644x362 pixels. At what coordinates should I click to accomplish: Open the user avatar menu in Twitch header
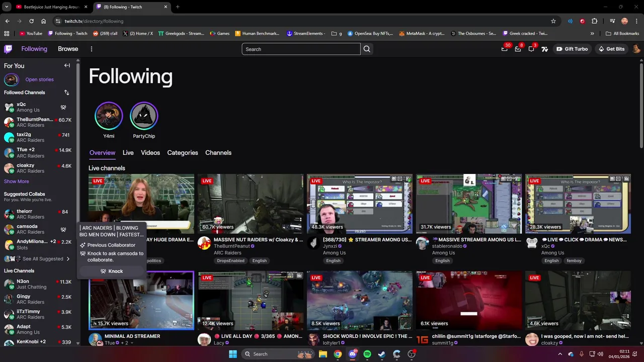point(636,49)
